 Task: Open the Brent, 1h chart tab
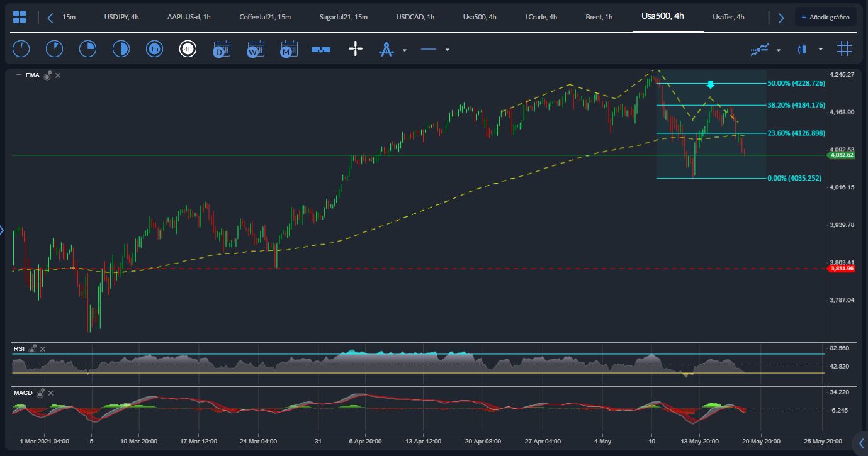599,17
